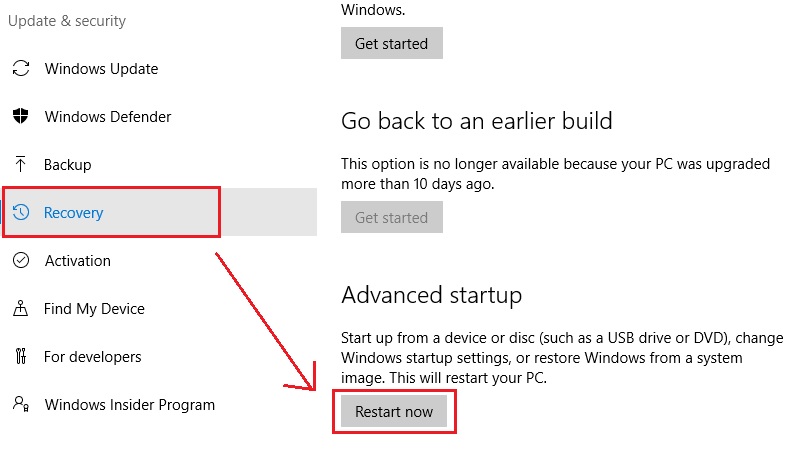Click the Backup upload arrow icon
Screen dimensions: 794x454
coord(20,165)
